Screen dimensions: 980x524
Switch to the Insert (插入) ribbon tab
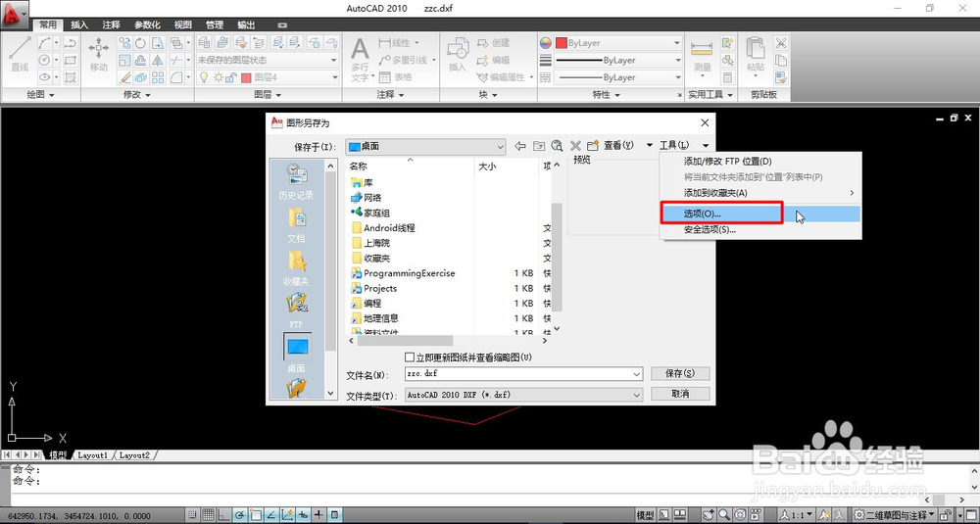(79, 25)
